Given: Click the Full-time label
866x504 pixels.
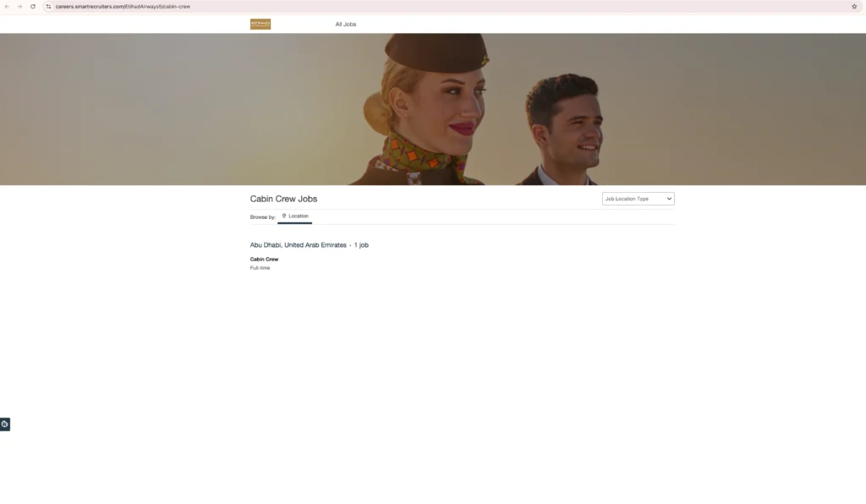Looking at the screenshot, I should click(x=260, y=268).
